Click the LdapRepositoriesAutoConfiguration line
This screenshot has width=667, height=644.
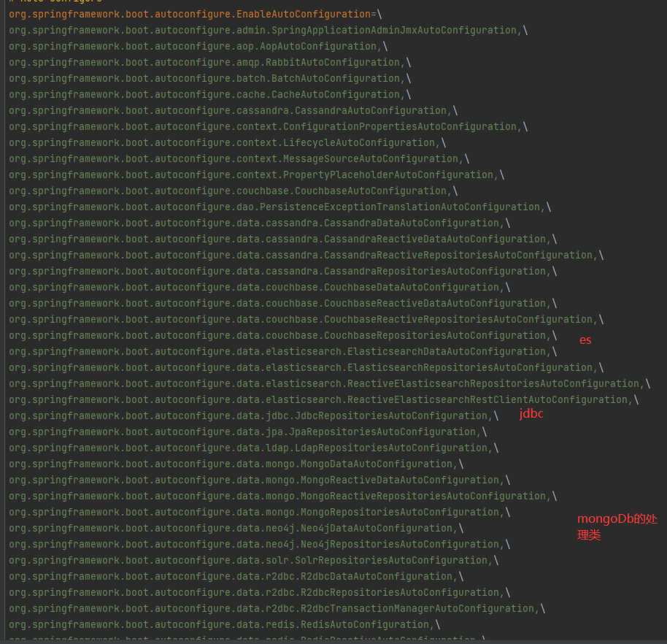click(253, 448)
